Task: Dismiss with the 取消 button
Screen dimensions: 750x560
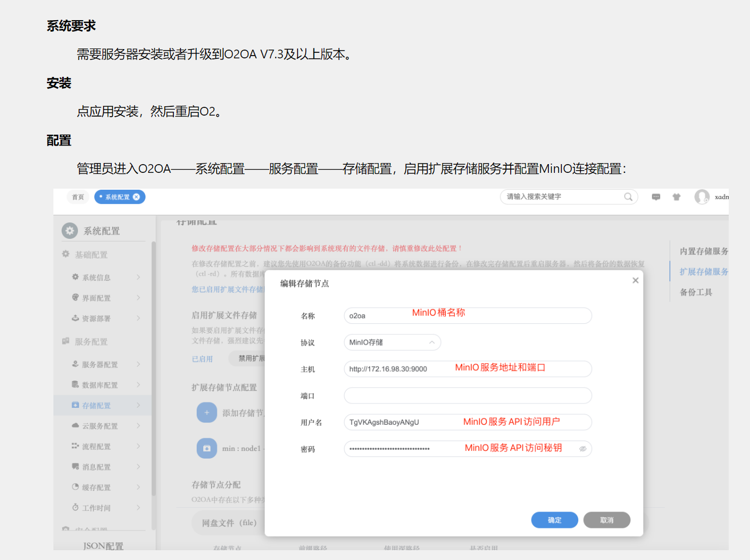Action: coord(607,520)
